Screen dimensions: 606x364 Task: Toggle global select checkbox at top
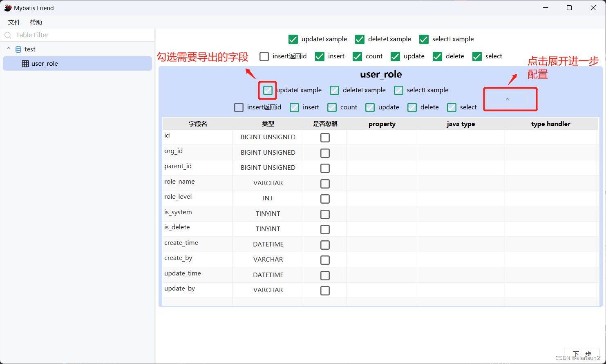click(477, 56)
